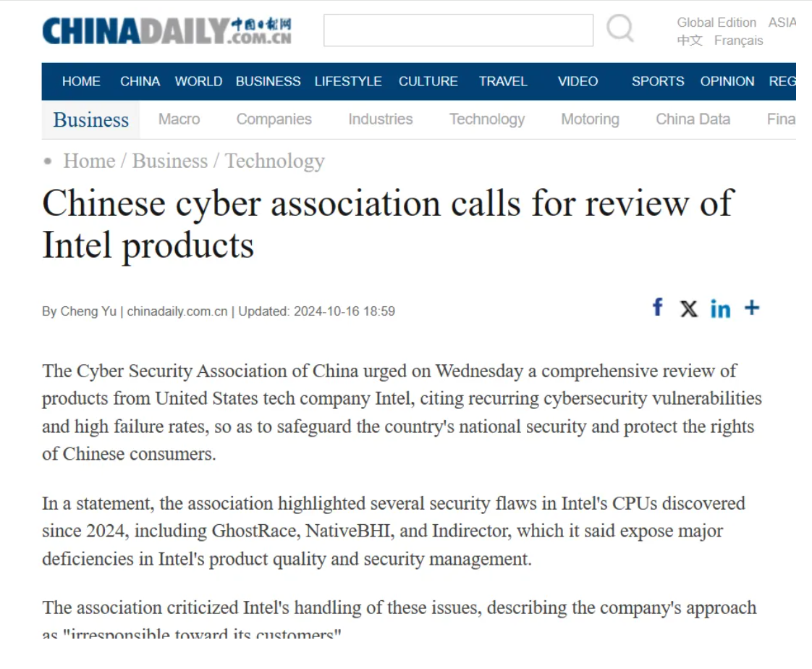Open the SPORTS nav section
The height and width of the screenshot is (669, 812).
coord(658,81)
